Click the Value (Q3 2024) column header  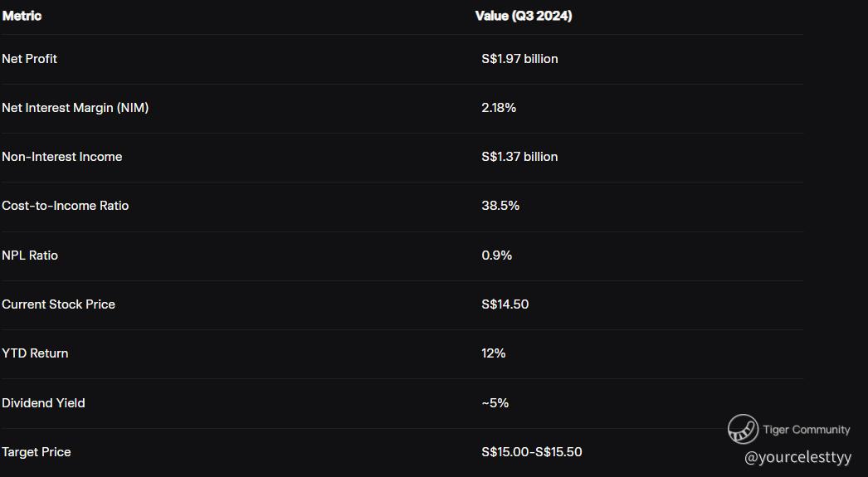(x=523, y=16)
